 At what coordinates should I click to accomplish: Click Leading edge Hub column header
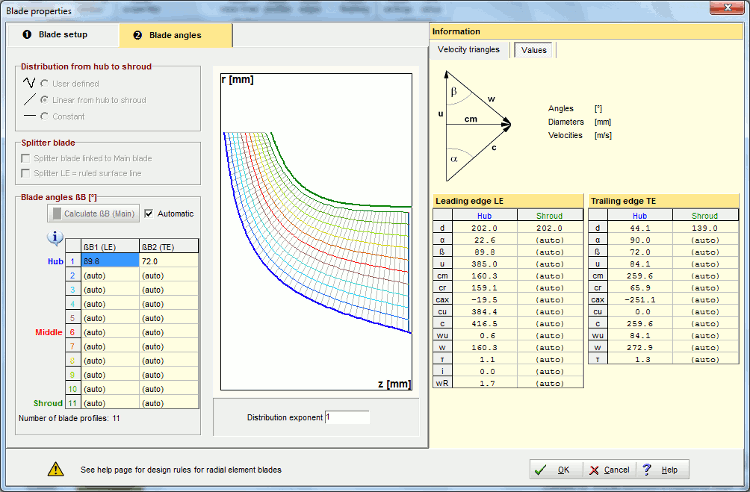[x=484, y=216]
